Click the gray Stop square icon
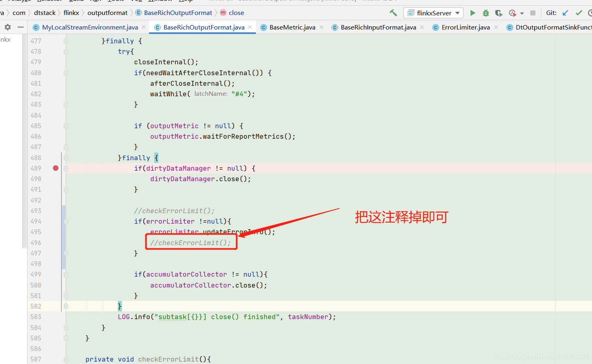The height and width of the screenshot is (364, 592). point(533,13)
